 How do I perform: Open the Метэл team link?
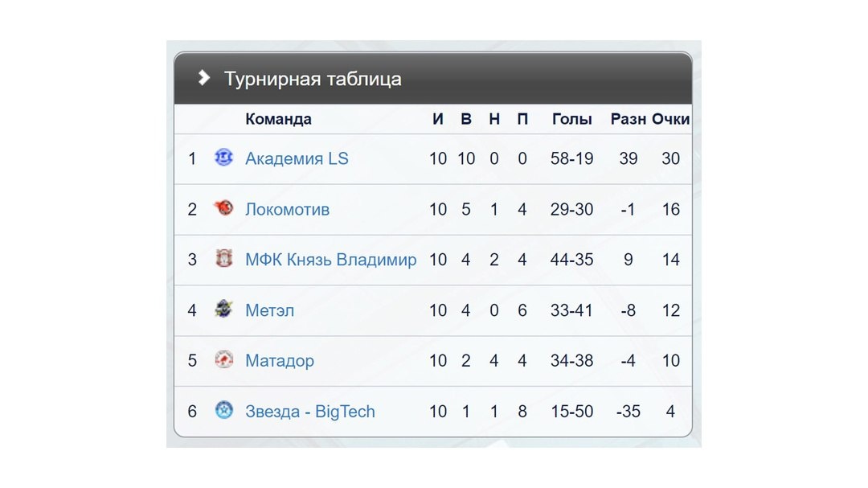tap(269, 310)
